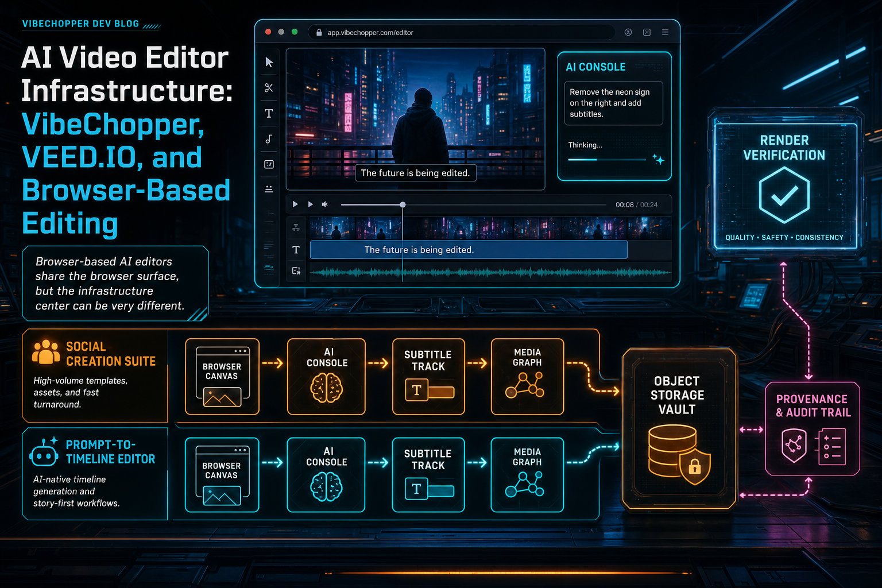Click the orange AI Console brain card

[326, 377]
